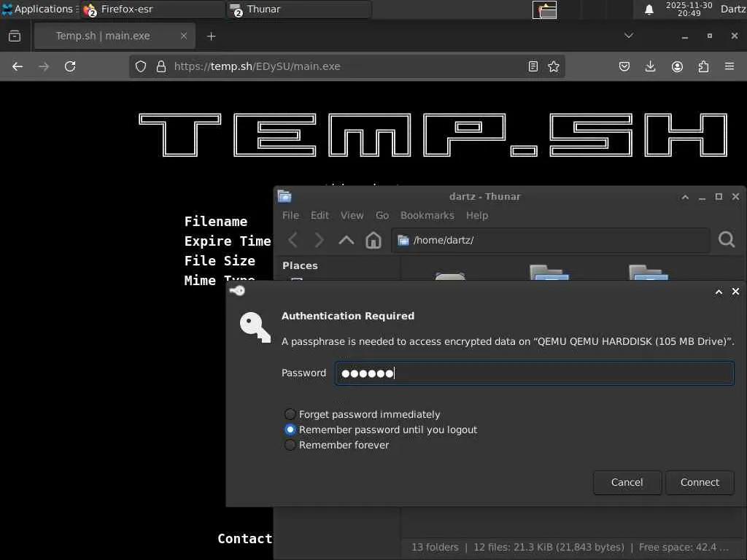This screenshot has width=747, height=560.
Task: Select Forget password immediately option
Action: click(x=362, y=414)
